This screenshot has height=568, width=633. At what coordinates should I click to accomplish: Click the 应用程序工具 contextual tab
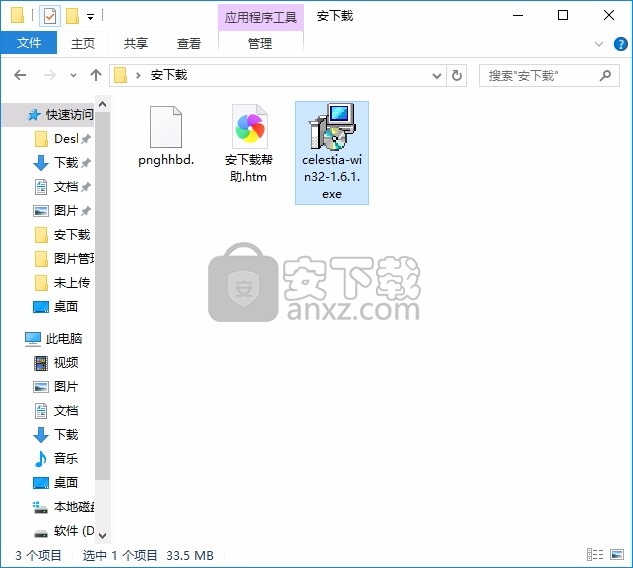(x=260, y=17)
